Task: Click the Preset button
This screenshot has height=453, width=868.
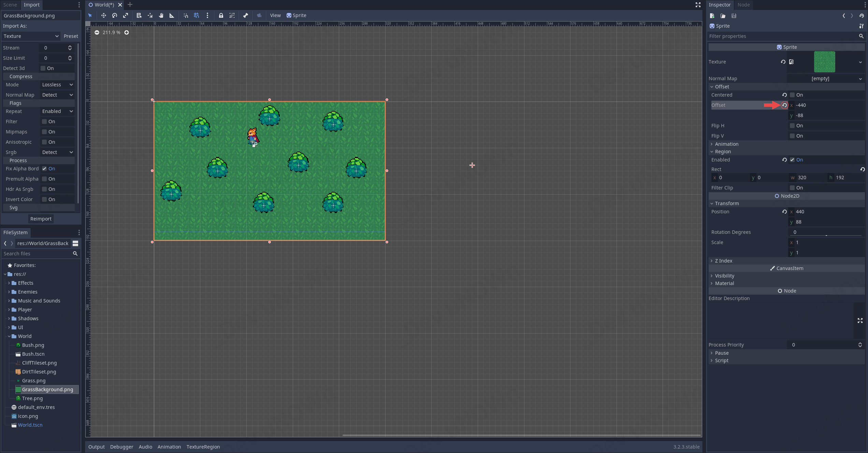Action: 71,36
